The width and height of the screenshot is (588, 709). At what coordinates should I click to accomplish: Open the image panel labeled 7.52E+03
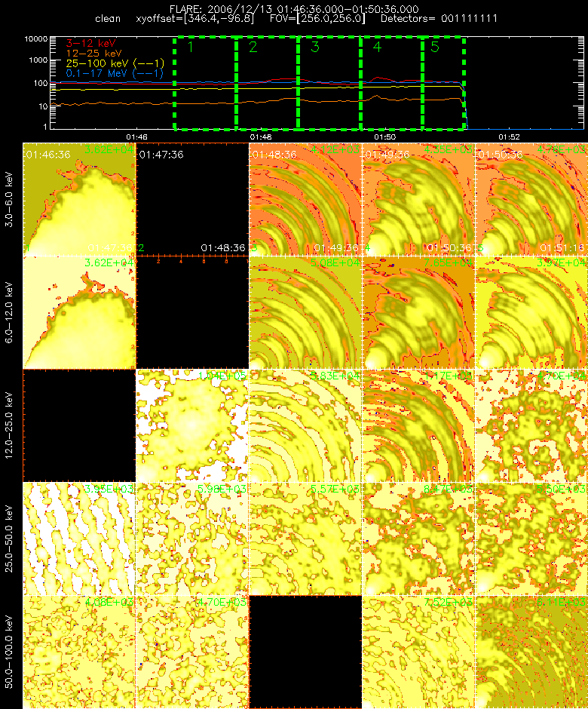(x=418, y=652)
